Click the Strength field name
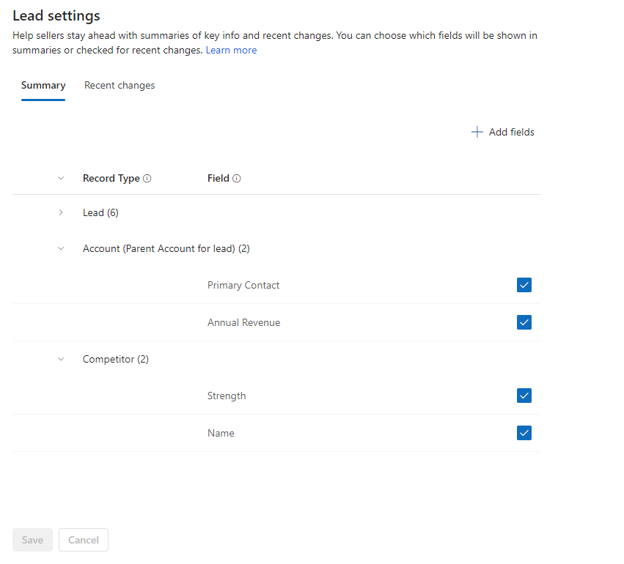Viewport: 624px width, 564px height. (226, 396)
